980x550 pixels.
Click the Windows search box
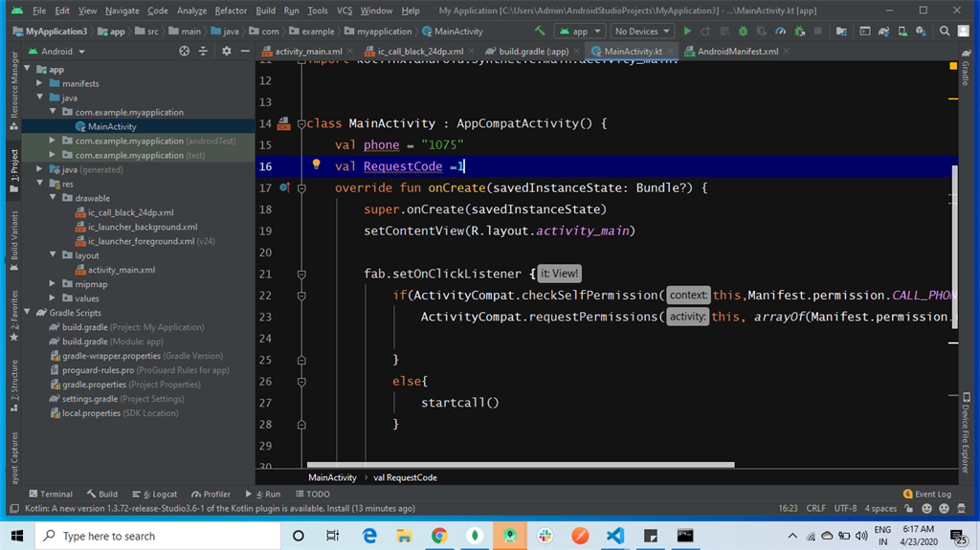[158, 536]
